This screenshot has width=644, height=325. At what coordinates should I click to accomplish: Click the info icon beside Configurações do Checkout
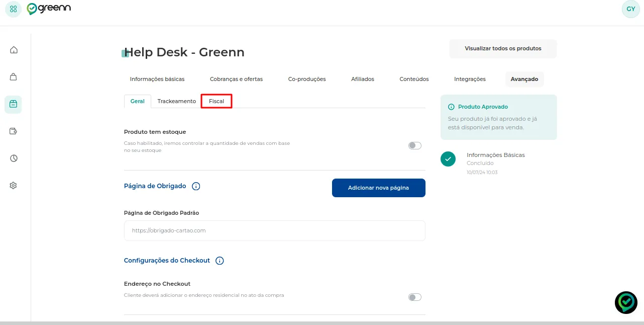220,261
